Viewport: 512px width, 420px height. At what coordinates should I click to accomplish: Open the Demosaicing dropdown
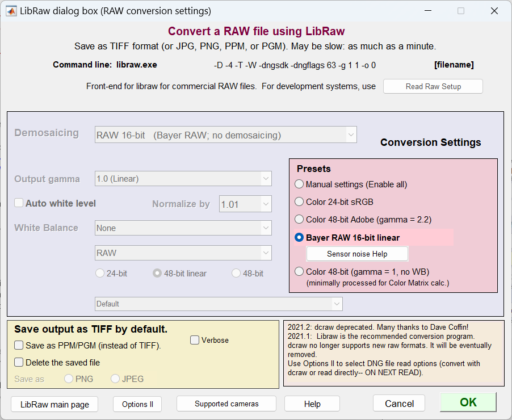pos(226,135)
